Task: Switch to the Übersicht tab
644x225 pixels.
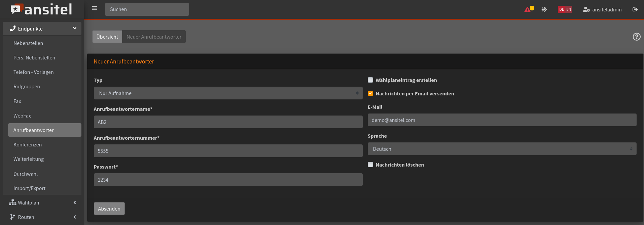Action: click(107, 37)
